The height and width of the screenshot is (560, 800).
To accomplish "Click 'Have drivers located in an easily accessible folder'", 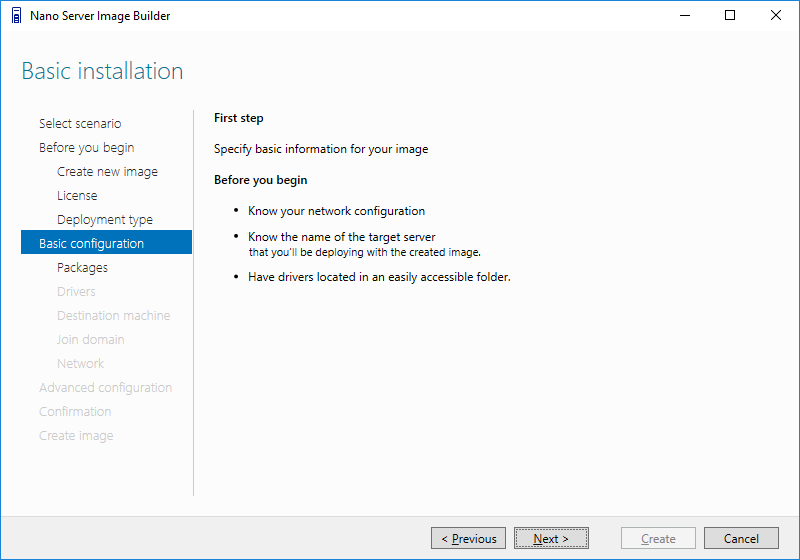I will pyautogui.click(x=379, y=276).
